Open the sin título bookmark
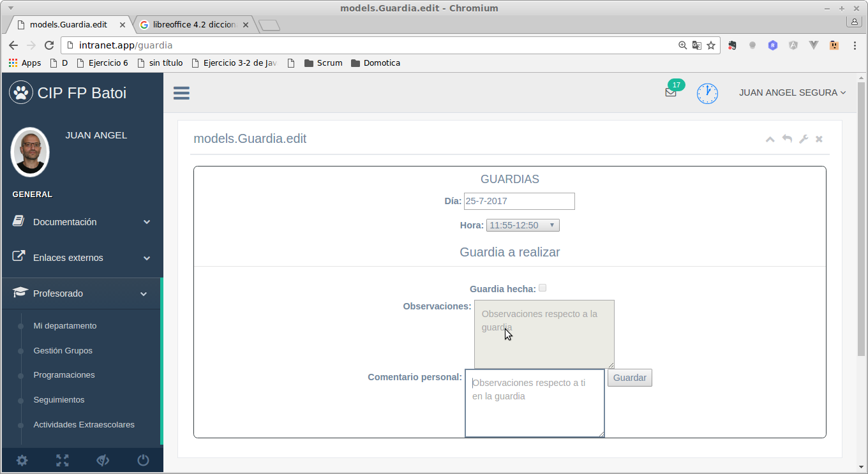This screenshot has width=868, height=474. coord(160,63)
